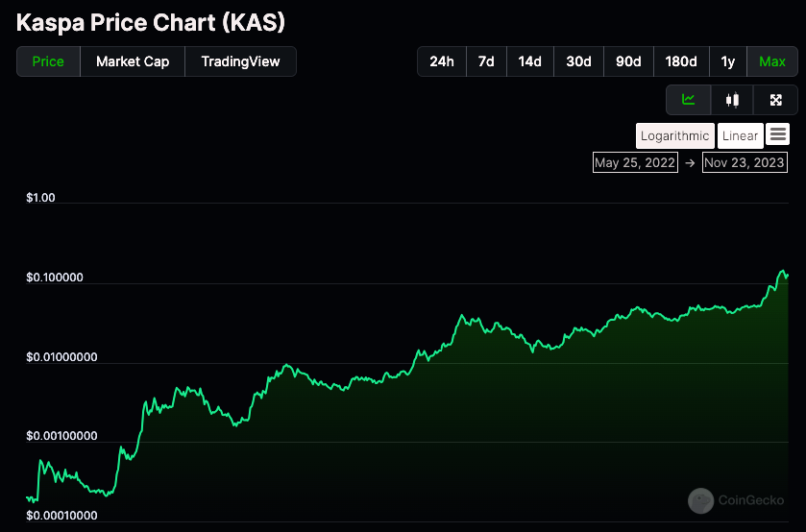This screenshot has width=806, height=532.
Task: Click Kaspa Price Chart (KAS) heading
Action: coord(151,23)
